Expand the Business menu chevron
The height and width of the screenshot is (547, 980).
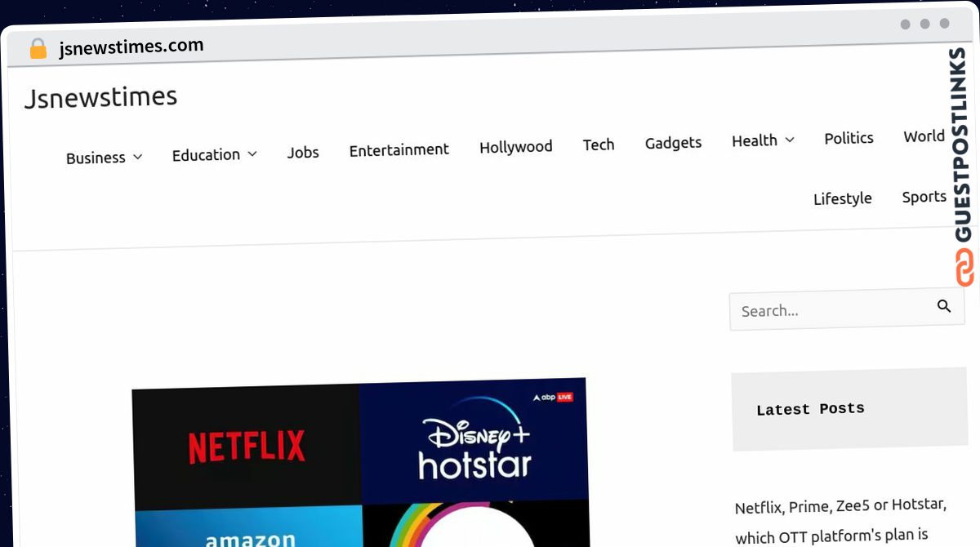tap(138, 157)
